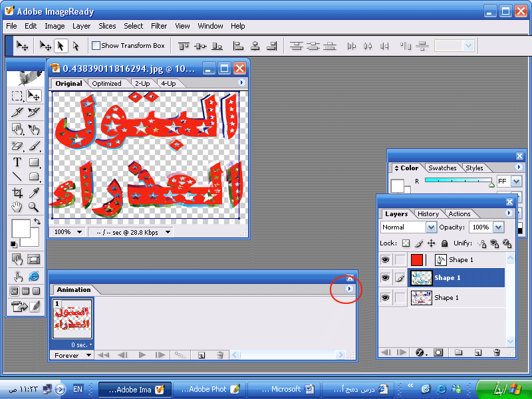The image size is (532, 399).
Task: Open the Filter menu
Action: click(x=159, y=26)
